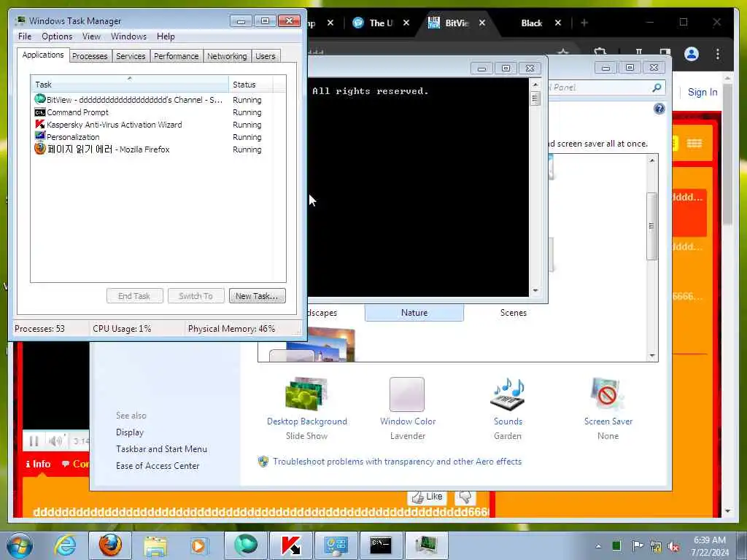Open the browser three-dot menu
The image size is (747, 560).
718,54
